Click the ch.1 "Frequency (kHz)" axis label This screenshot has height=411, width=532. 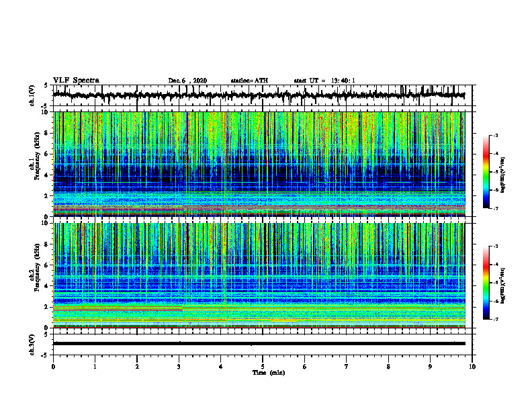pyautogui.click(x=37, y=156)
